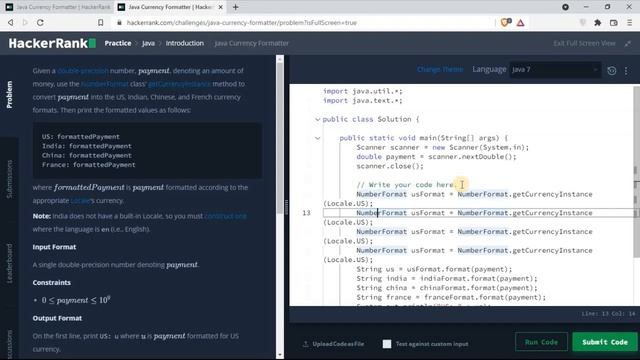The image size is (640, 360).
Task: Open browser hamburger menu
Action: pos(629,23)
